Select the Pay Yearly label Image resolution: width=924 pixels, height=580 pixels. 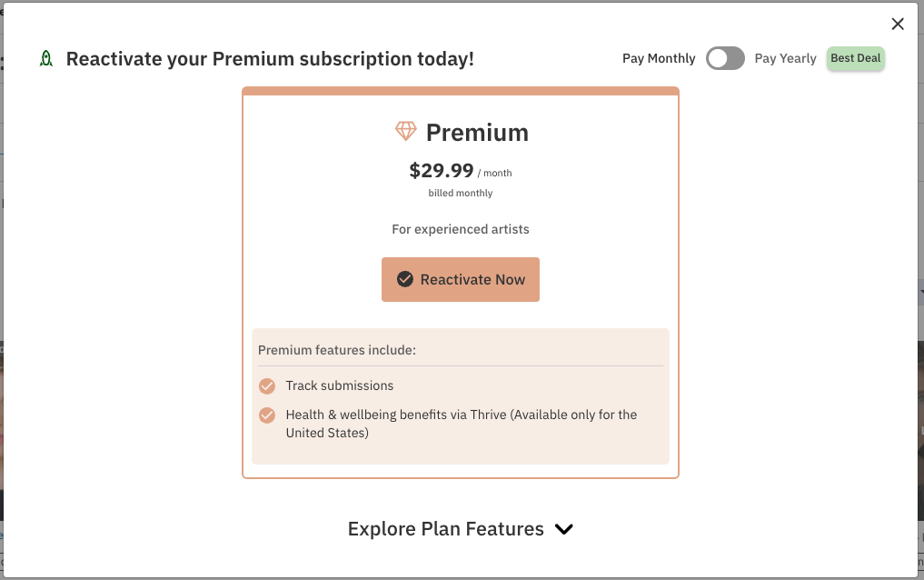point(786,58)
